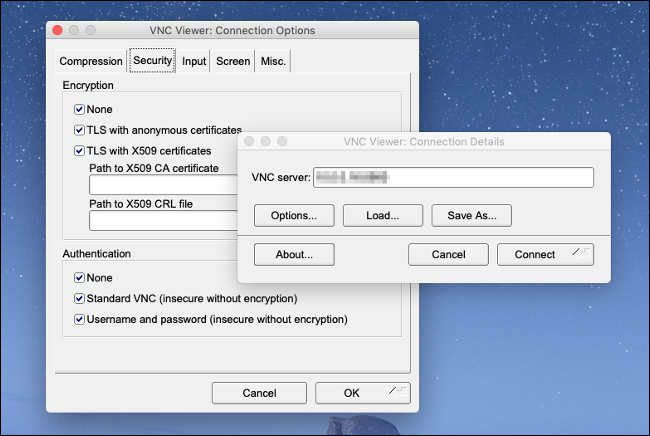This screenshot has height=436, width=650.
Task: Switch to the Misc. tab
Action: pos(273,61)
